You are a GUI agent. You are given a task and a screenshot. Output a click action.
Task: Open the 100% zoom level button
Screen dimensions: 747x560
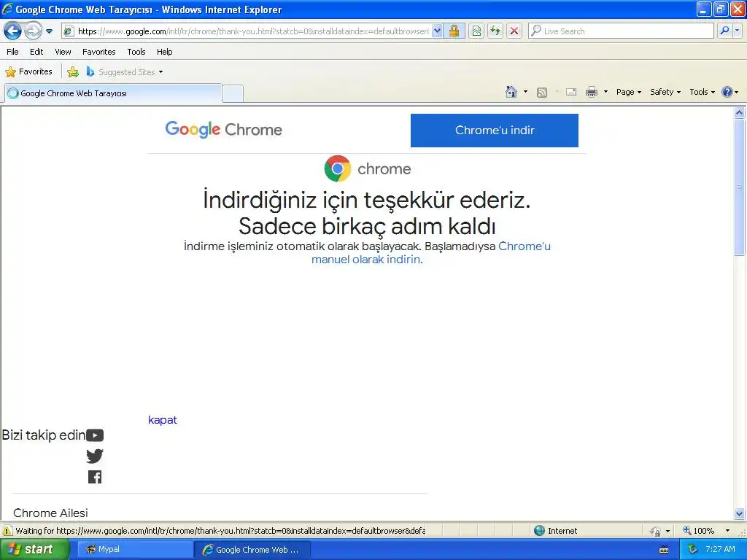pyautogui.click(x=699, y=531)
